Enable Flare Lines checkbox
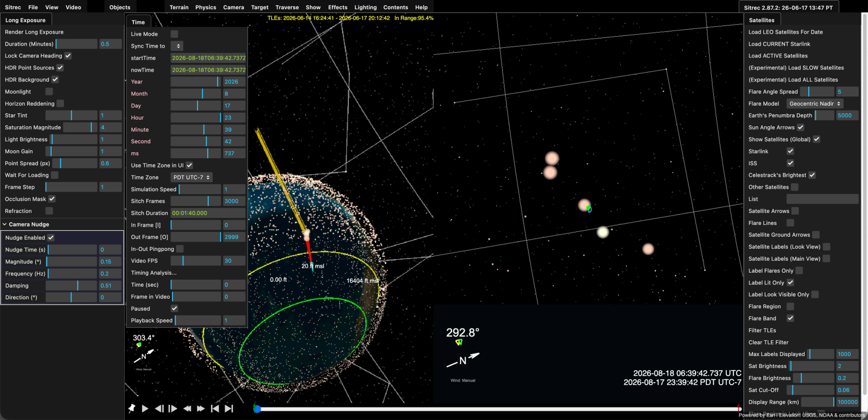 point(790,223)
